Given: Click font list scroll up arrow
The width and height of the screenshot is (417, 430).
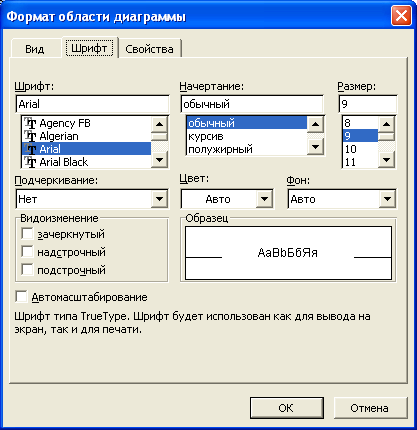Looking at the screenshot, I should [x=159, y=125].
